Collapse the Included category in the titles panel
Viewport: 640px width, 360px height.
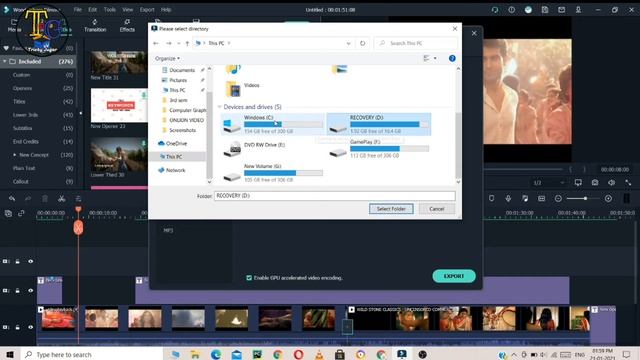tap(4, 61)
